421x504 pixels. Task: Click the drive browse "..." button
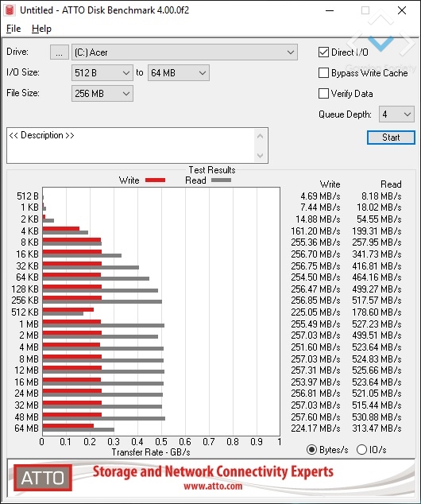pyautogui.click(x=59, y=52)
